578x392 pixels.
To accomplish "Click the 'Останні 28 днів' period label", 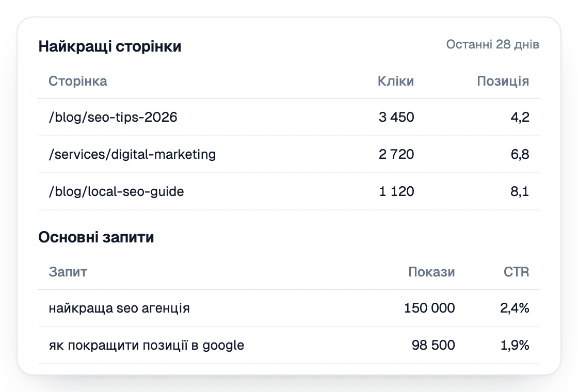I will pyautogui.click(x=492, y=44).
